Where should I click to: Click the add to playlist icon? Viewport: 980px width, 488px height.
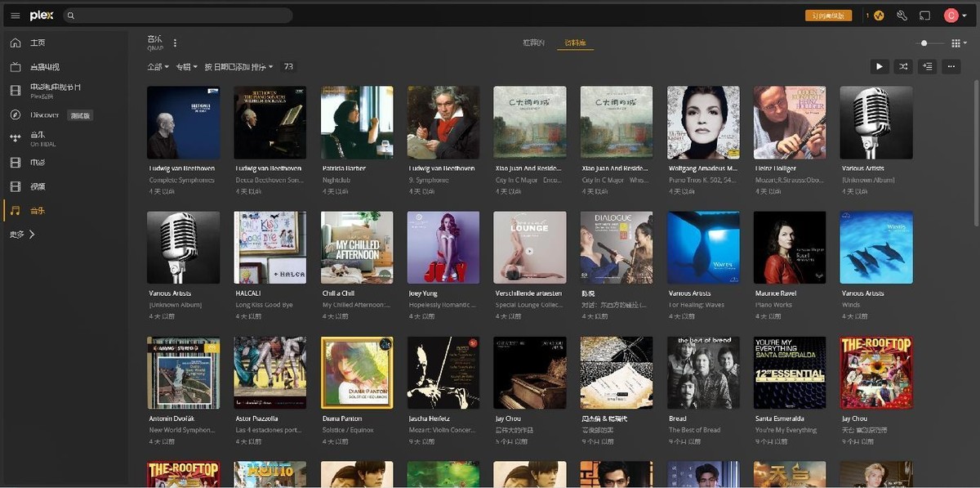pos(927,67)
